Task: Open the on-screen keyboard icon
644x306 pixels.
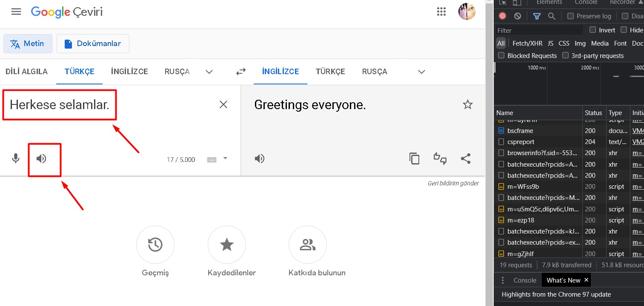Action: [x=212, y=159]
